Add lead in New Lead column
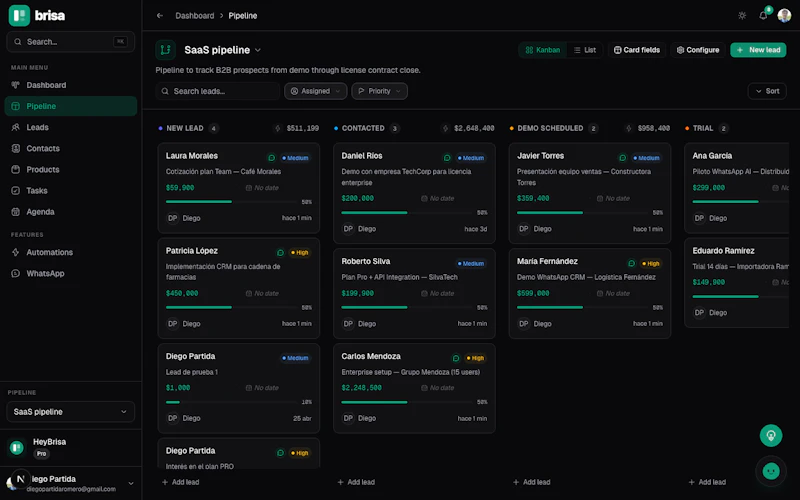 click(x=181, y=482)
